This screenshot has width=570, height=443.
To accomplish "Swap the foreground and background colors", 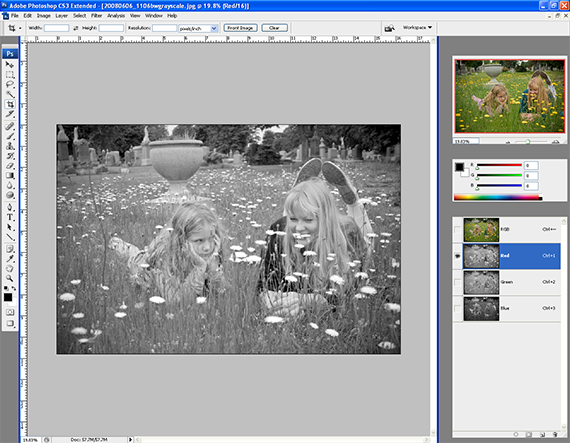I will click(13, 288).
